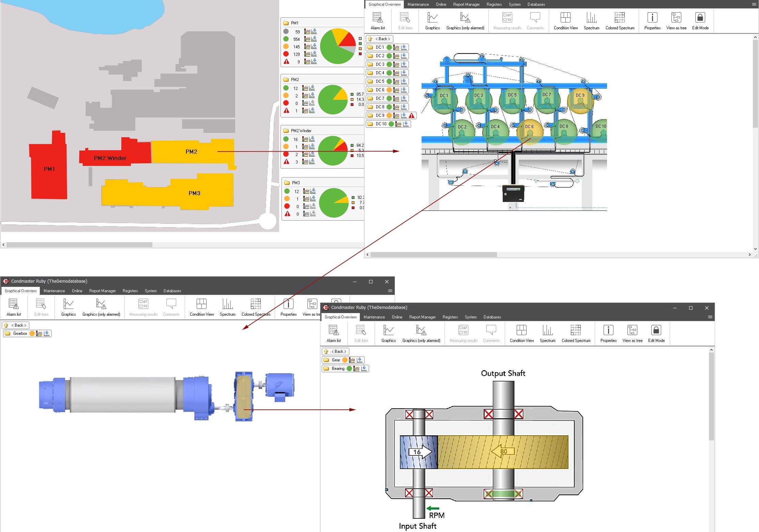Toggle Edit Mode in the Gear/Bearing window

point(656,333)
